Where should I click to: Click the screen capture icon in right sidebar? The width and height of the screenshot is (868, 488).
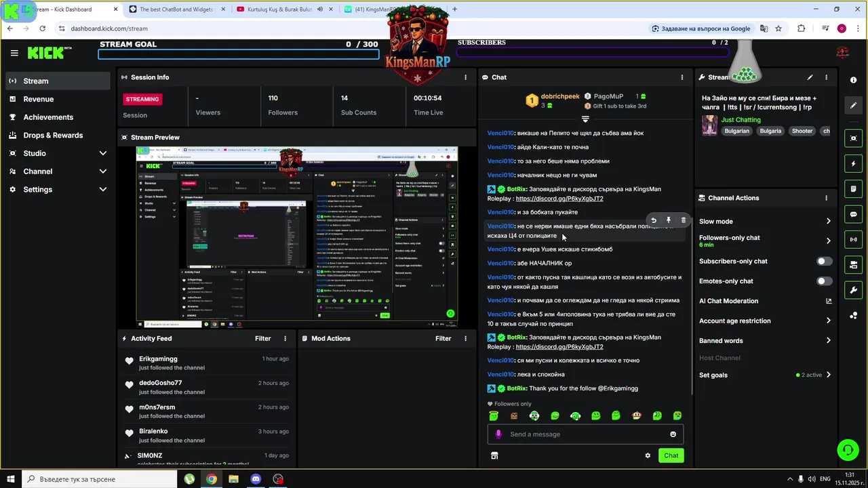point(853,138)
